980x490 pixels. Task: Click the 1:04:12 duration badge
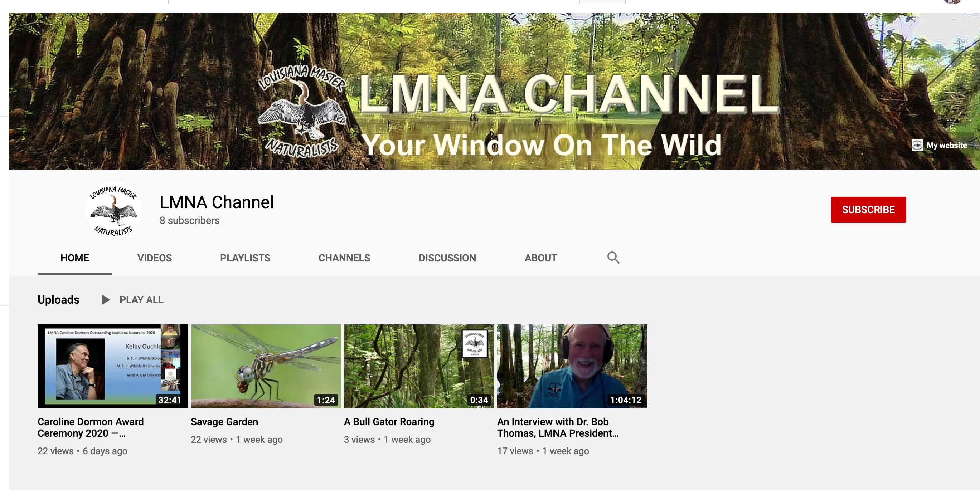click(x=625, y=400)
